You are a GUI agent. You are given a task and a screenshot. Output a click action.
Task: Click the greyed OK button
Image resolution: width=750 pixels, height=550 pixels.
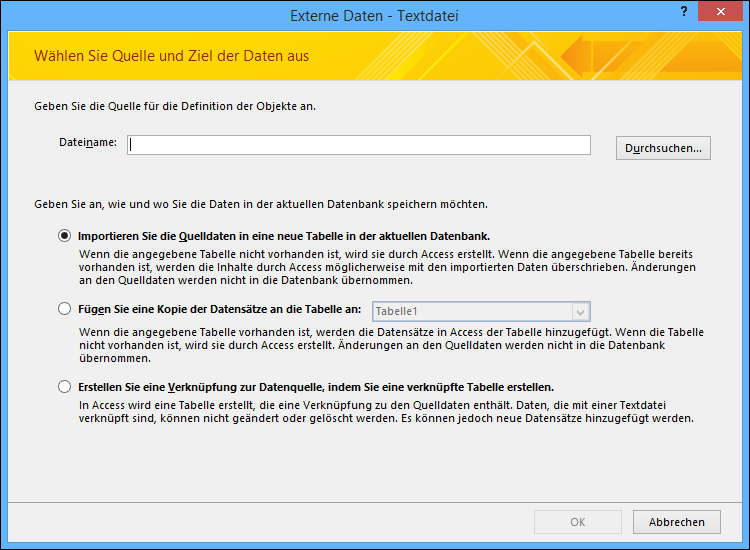(x=578, y=522)
